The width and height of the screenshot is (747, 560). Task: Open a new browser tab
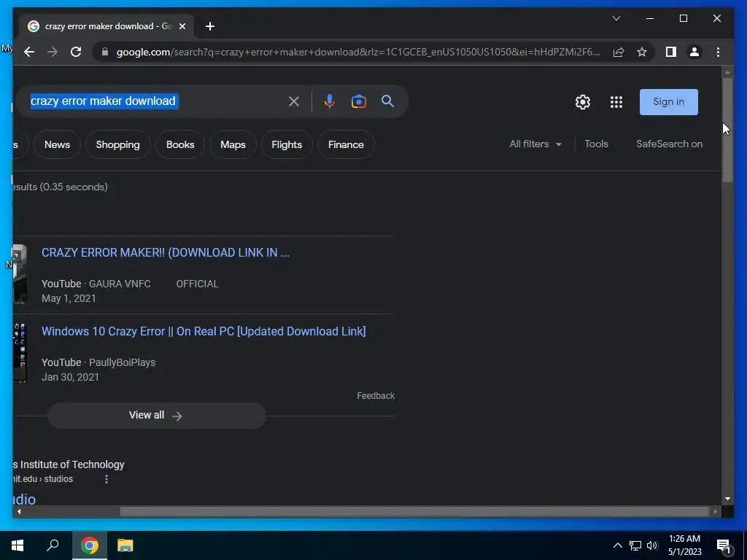(210, 26)
